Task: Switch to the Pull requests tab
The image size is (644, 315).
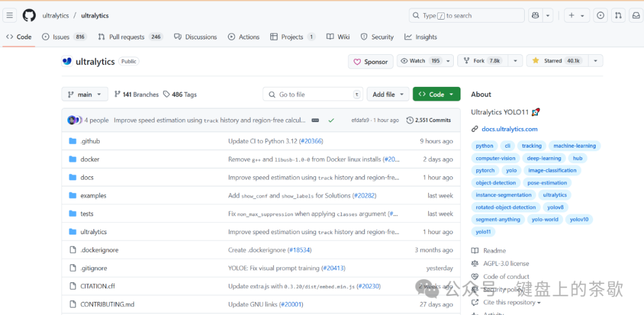Action: pyautogui.click(x=130, y=37)
